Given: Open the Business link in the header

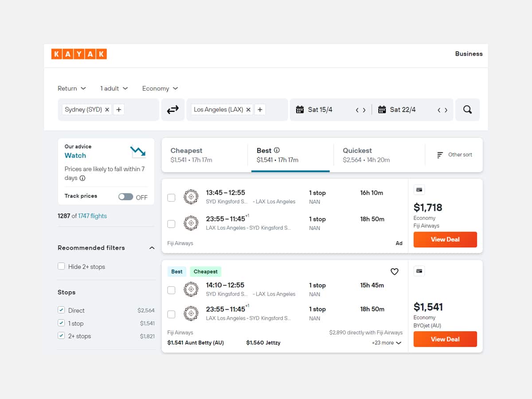Looking at the screenshot, I should point(469,54).
